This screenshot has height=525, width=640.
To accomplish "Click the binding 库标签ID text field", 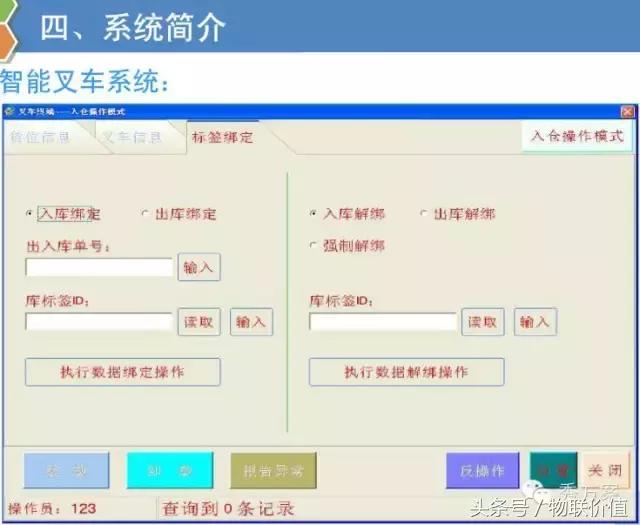I will (x=100, y=322).
